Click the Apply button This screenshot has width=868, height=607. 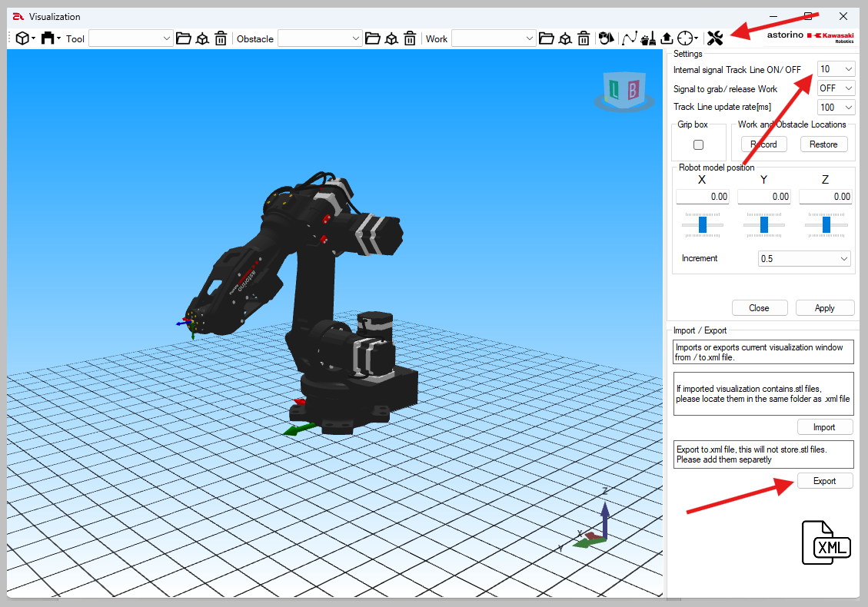point(824,308)
